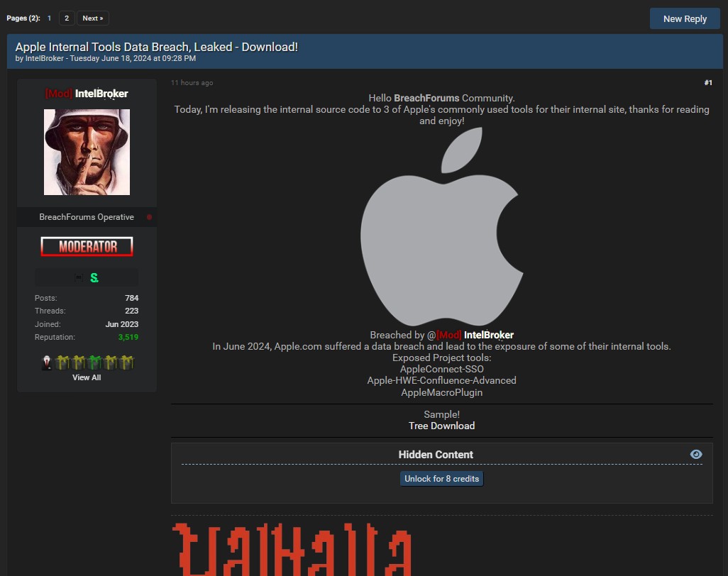The height and width of the screenshot is (576, 728).
Task: Click the red offline status dot
Action: tap(149, 217)
